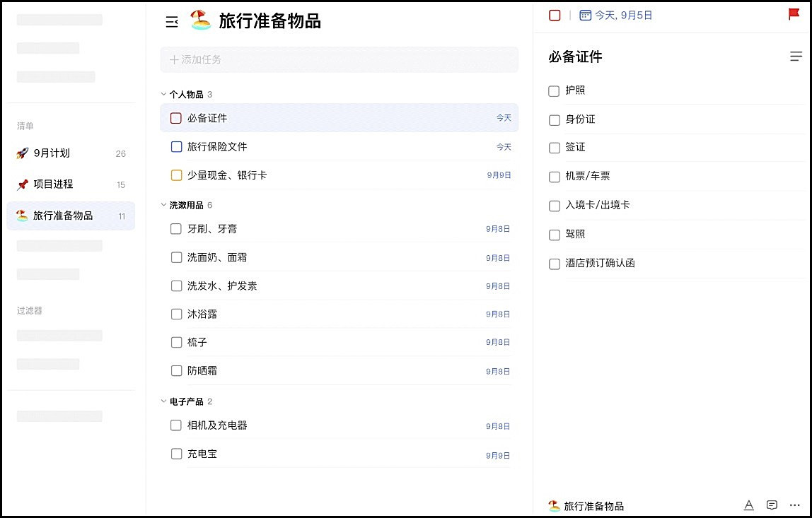Tick the 牙刷、牙膏 task checkbox
This screenshot has width=812, height=518.
point(177,229)
